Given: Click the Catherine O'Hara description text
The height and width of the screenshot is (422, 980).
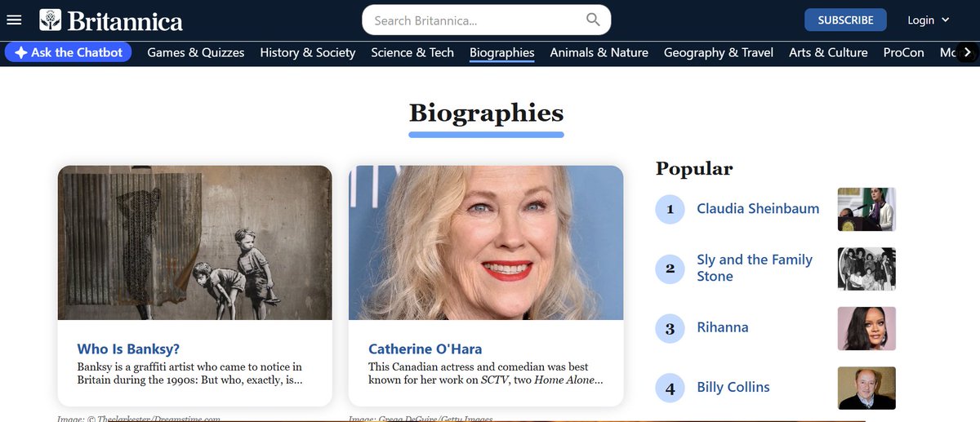Looking at the screenshot, I should pyautogui.click(x=486, y=373).
